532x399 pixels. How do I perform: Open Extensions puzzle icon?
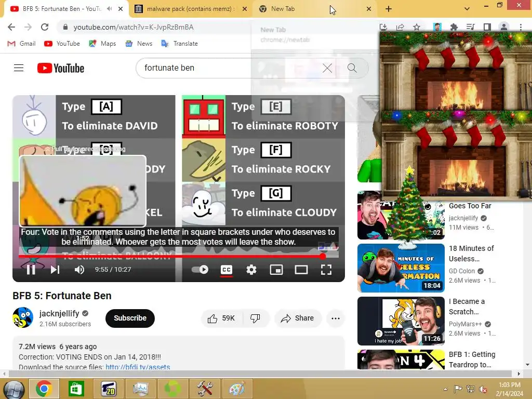[454, 27]
